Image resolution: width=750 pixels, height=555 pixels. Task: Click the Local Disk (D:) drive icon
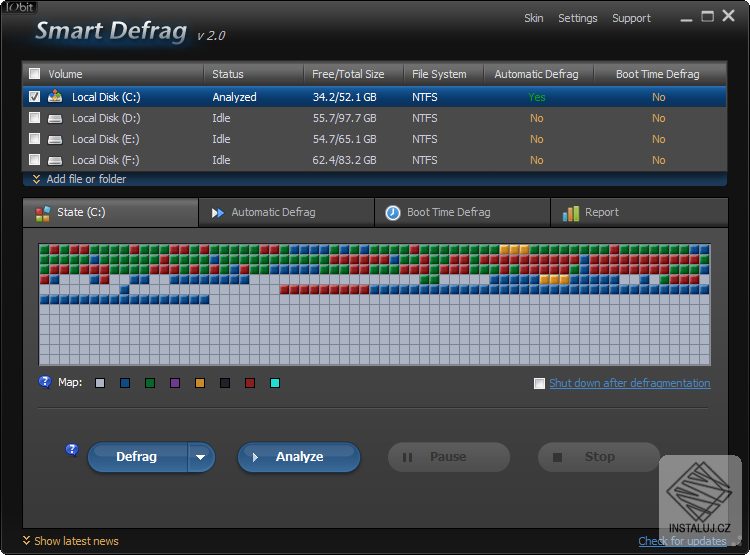tap(55, 118)
